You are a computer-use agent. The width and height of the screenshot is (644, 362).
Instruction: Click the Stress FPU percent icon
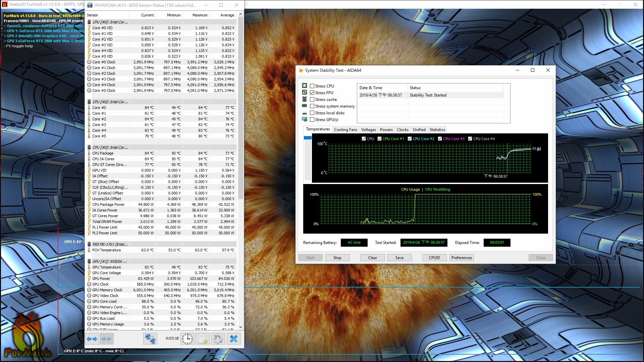tap(305, 93)
